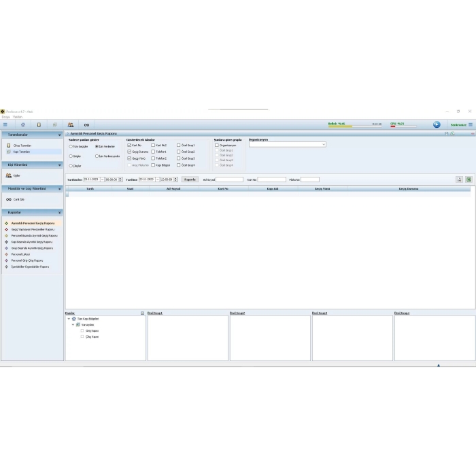Open the home icon in toolbar
This screenshot has height=476, width=476.
pos(22,125)
